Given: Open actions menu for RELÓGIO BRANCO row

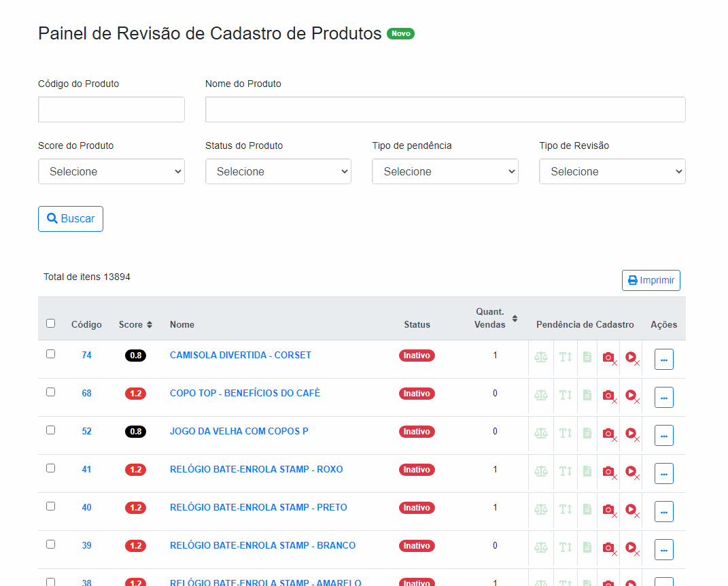Looking at the screenshot, I should (664, 550).
